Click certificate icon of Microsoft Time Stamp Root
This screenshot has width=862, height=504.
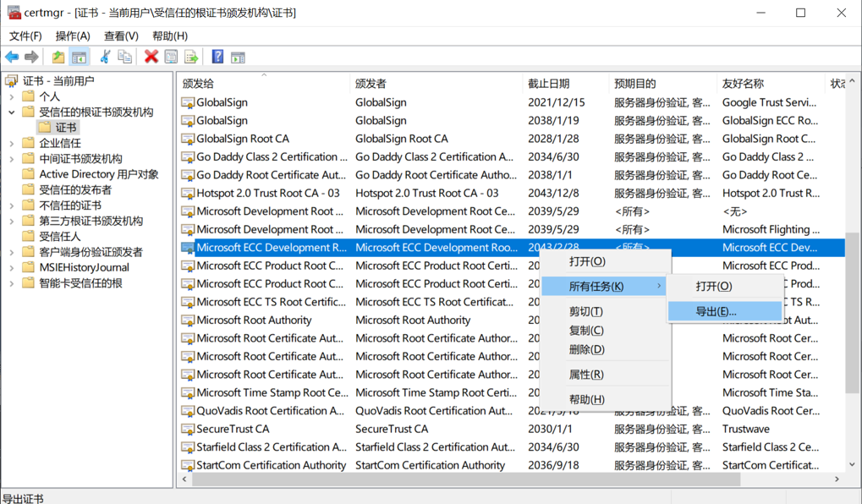[188, 393]
